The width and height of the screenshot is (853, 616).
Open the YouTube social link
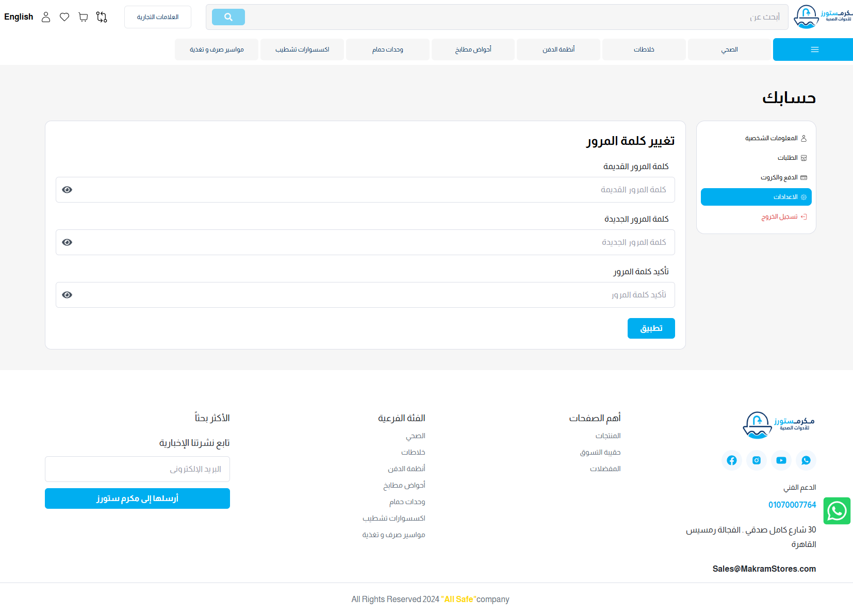[781, 460]
